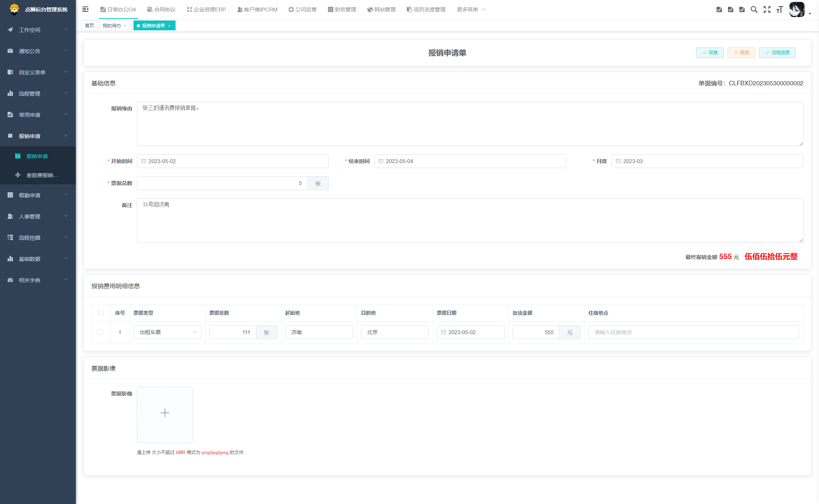Open the 出租车票 ticket type dropdown

point(167,332)
